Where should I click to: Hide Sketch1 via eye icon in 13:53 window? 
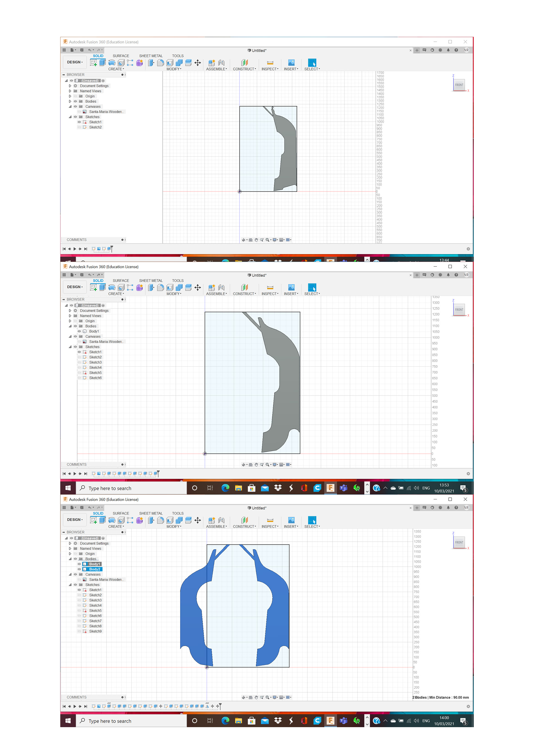tap(79, 352)
